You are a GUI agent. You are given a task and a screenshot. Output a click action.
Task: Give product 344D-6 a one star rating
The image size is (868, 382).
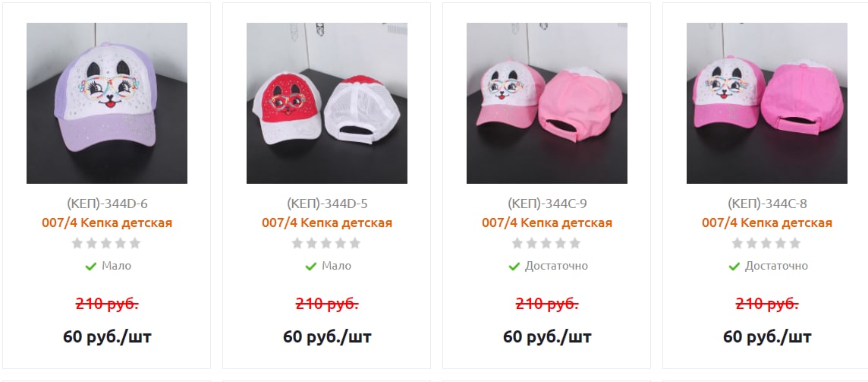coord(77,243)
